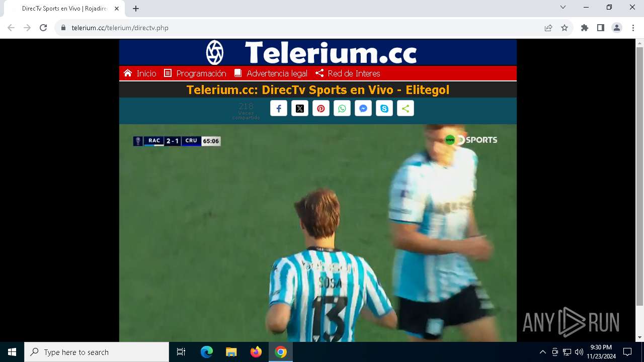Open the Programación menu link
Image resolution: width=644 pixels, height=362 pixels.
point(195,73)
